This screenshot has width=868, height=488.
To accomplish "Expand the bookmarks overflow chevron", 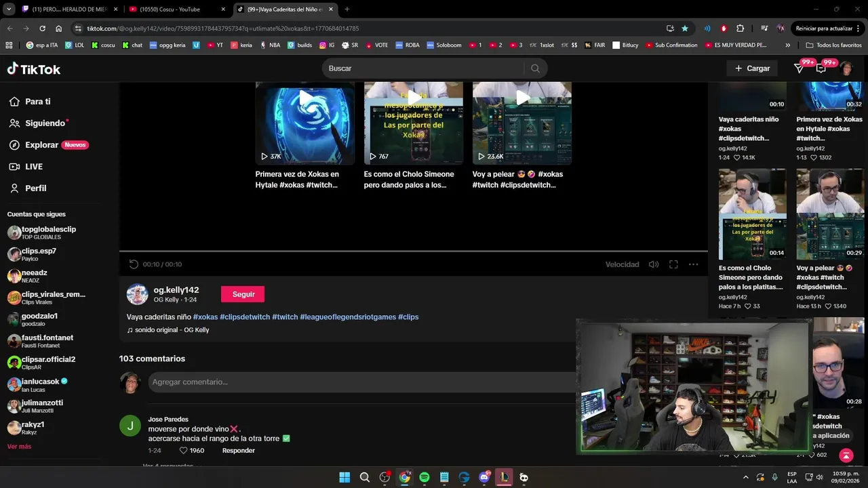I will [787, 45].
